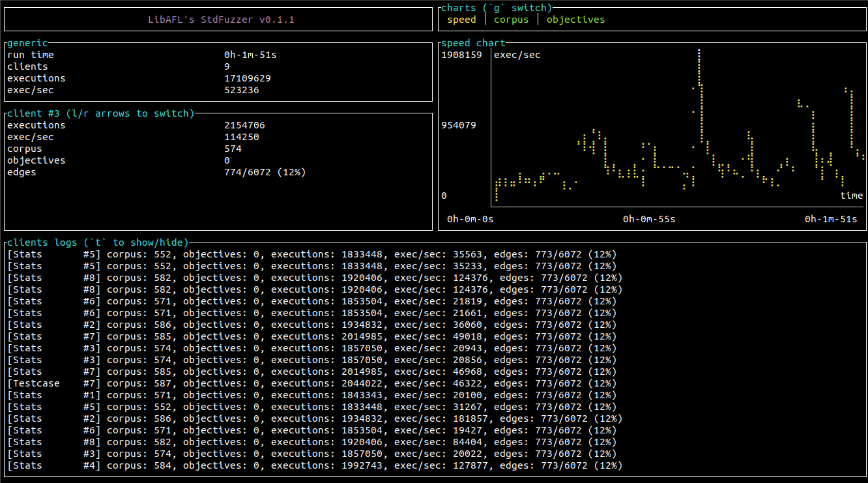The width and height of the screenshot is (868, 483).
Task: Select log line with exec/sec 20022
Action: coord(312,454)
